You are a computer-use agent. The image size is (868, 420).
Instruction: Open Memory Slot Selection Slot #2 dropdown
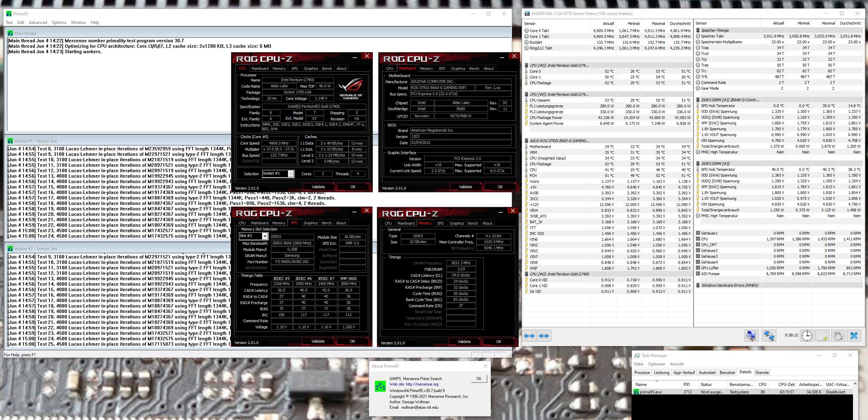pyautogui.click(x=264, y=236)
